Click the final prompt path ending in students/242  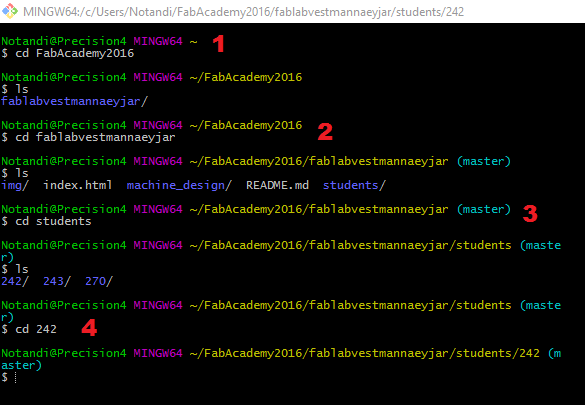point(365,353)
